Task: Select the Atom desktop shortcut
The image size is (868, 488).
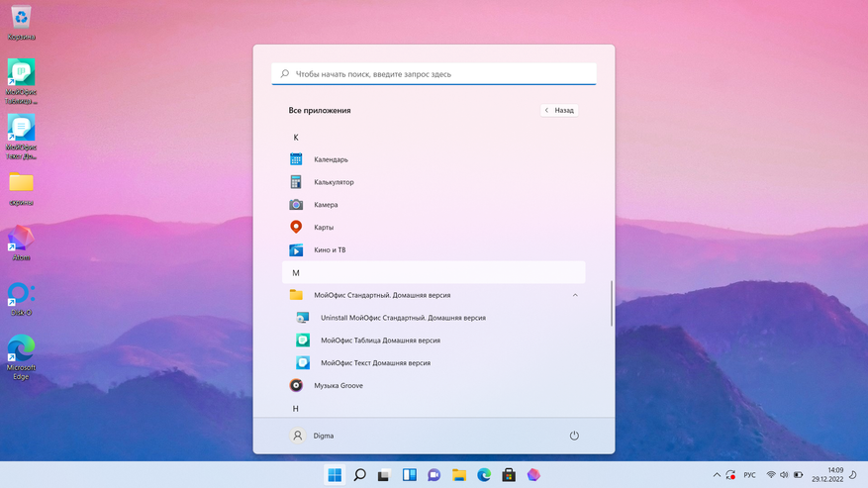Action: coord(21,243)
